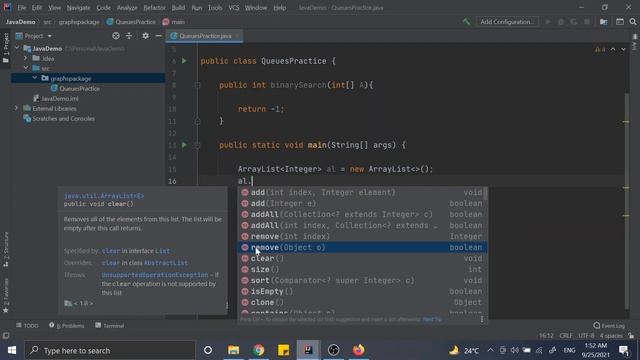Choose add(Integer e) completion suggestion

point(362,203)
